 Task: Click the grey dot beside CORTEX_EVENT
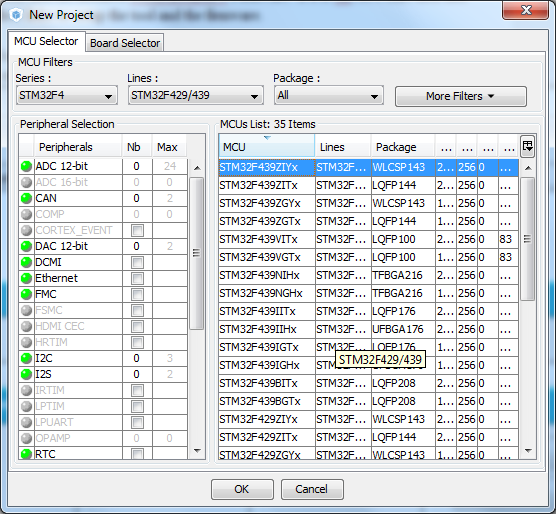click(26, 230)
